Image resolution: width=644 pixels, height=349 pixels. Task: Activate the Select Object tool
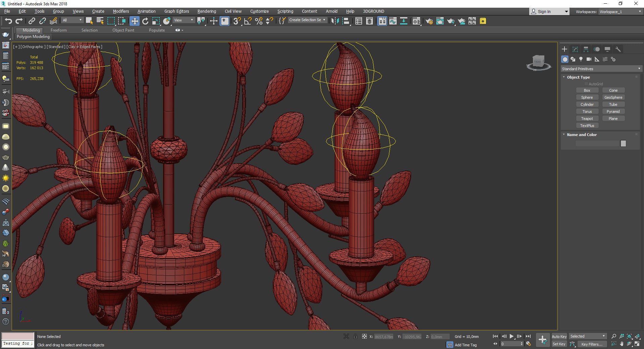[89, 21]
